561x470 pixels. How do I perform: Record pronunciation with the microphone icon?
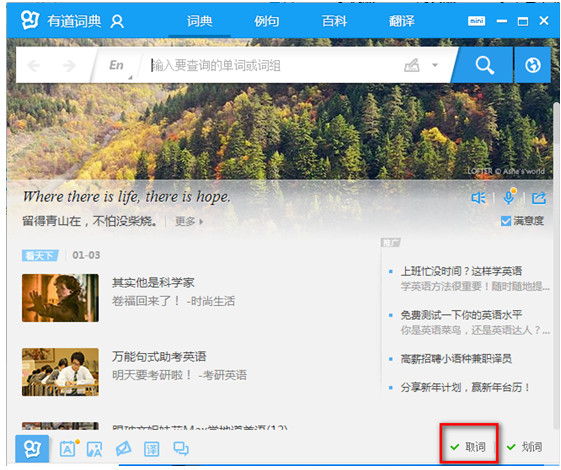pos(509,197)
